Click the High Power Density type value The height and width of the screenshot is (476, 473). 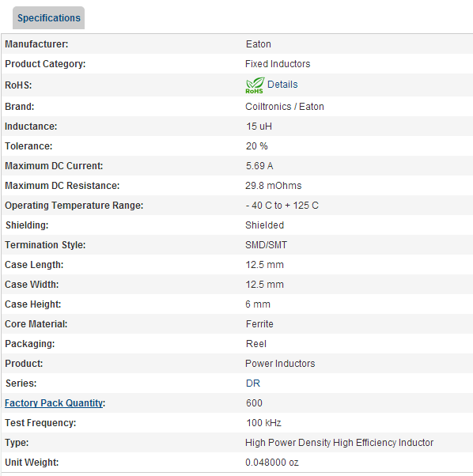point(339,443)
